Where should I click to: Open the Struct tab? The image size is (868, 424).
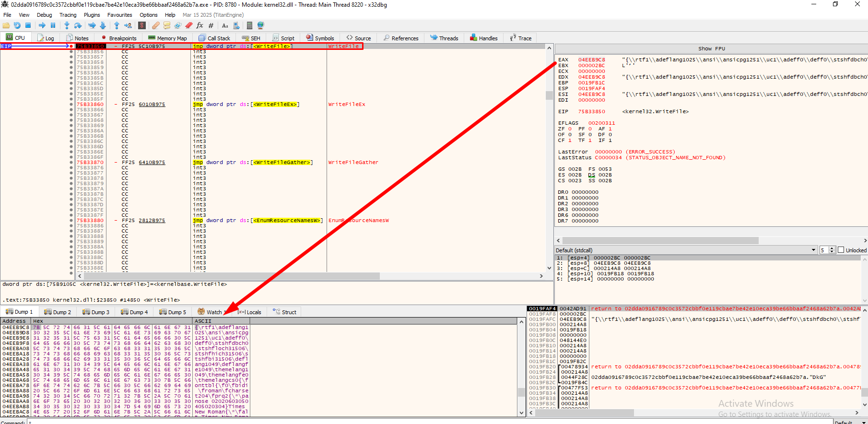click(x=284, y=312)
